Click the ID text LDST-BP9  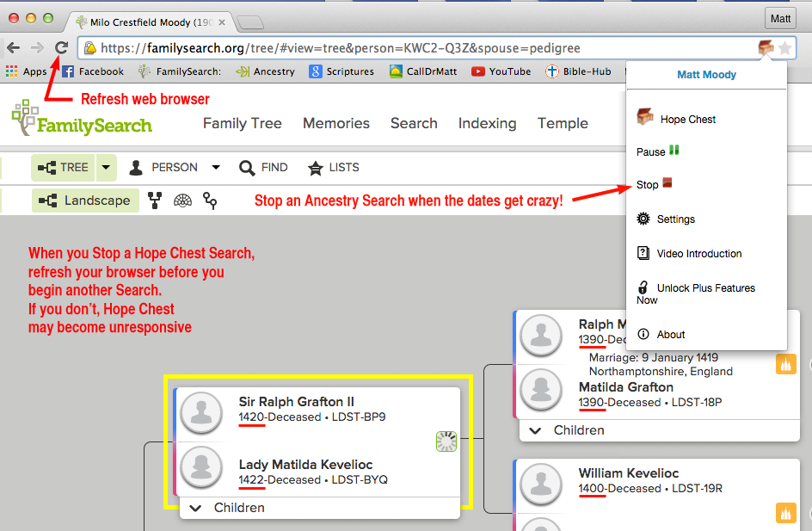coord(359,417)
